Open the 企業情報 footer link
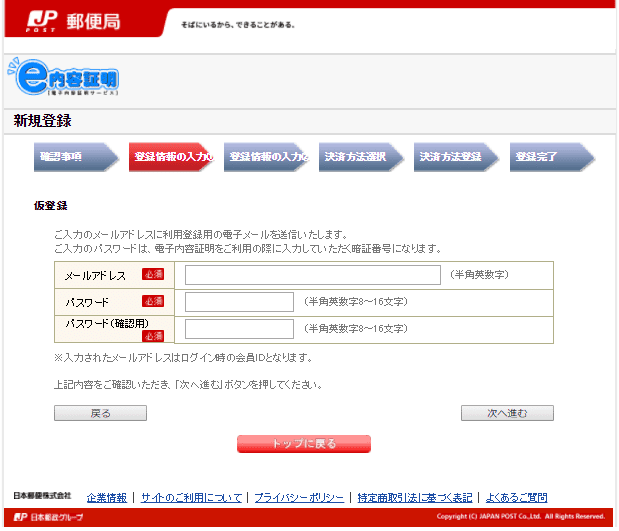 (107, 497)
